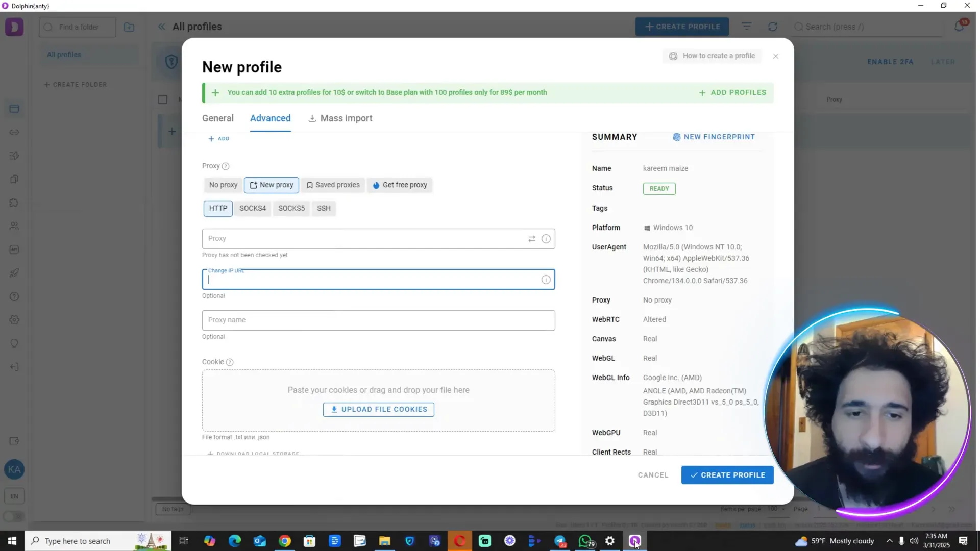Click the info icon in Change IP URL field

coord(546,280)
